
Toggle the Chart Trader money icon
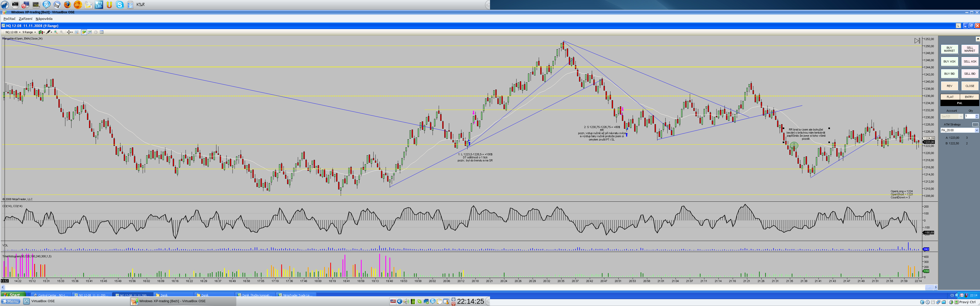coord(84,32)
